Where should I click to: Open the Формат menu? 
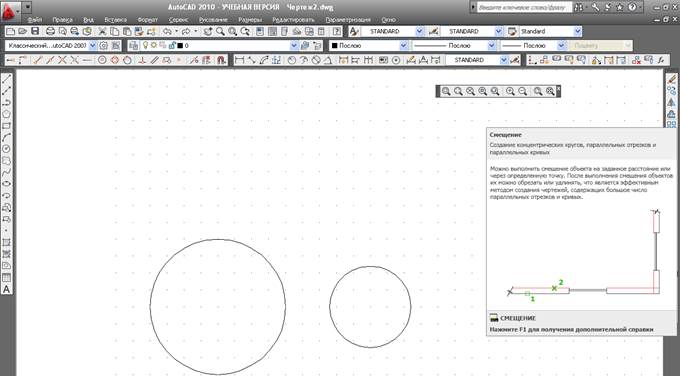click(148, 20)
